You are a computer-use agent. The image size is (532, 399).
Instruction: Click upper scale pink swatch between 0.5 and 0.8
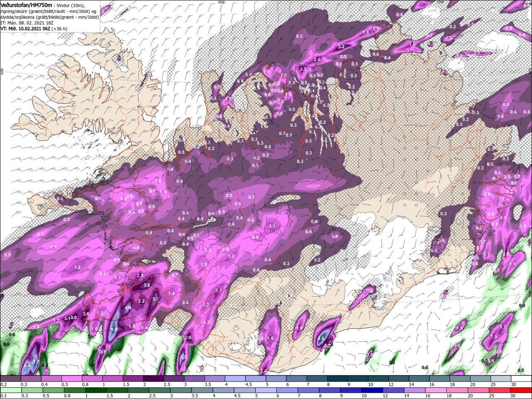point(71,379)
